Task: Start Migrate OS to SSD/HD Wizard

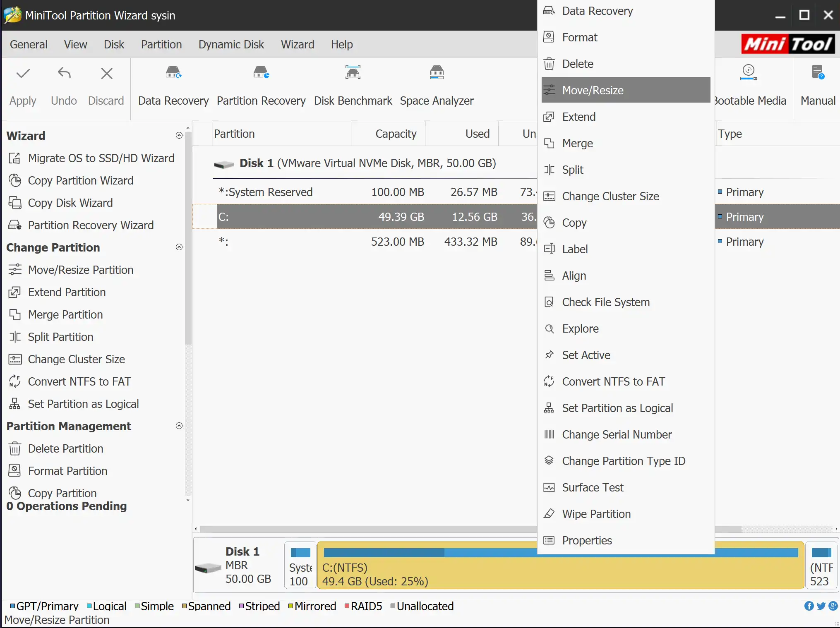Action: point(91,158)
